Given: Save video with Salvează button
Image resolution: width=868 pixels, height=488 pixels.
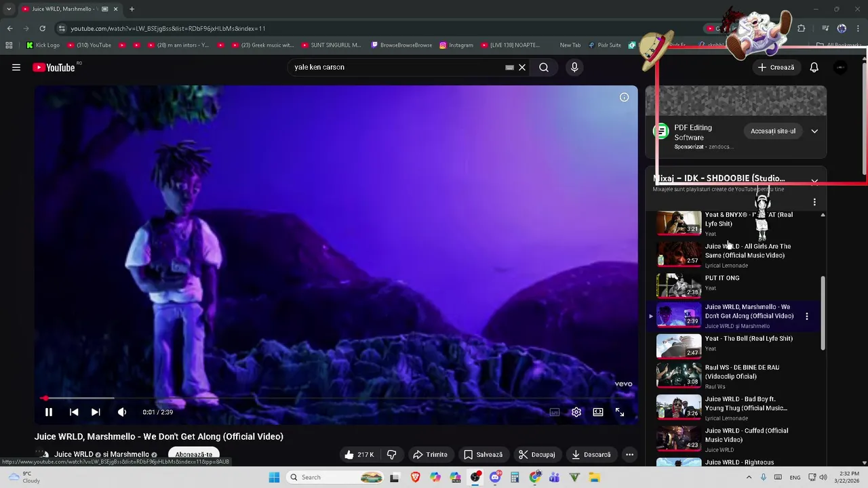Looking at the screenshot, I should coord(483,455).
